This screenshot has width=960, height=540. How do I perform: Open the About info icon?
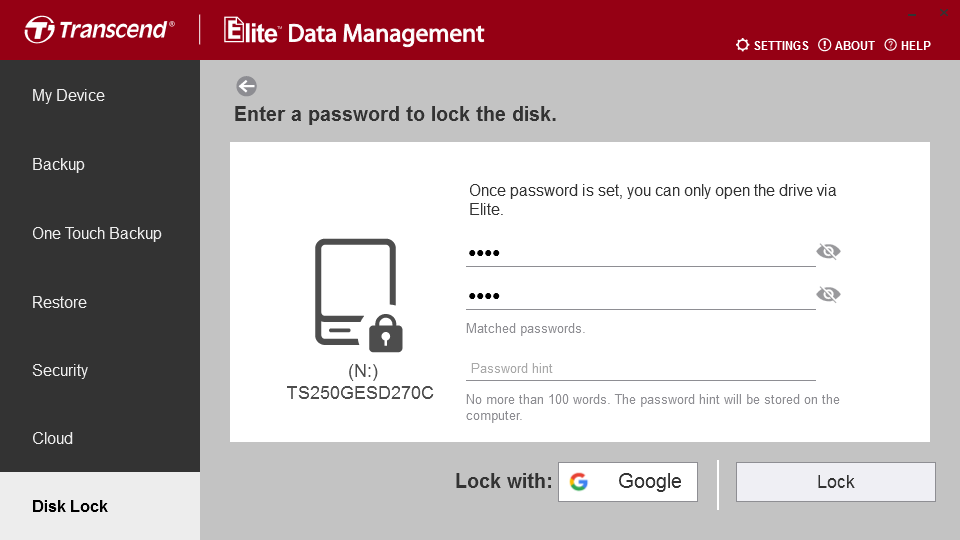[x=825, y=45]
